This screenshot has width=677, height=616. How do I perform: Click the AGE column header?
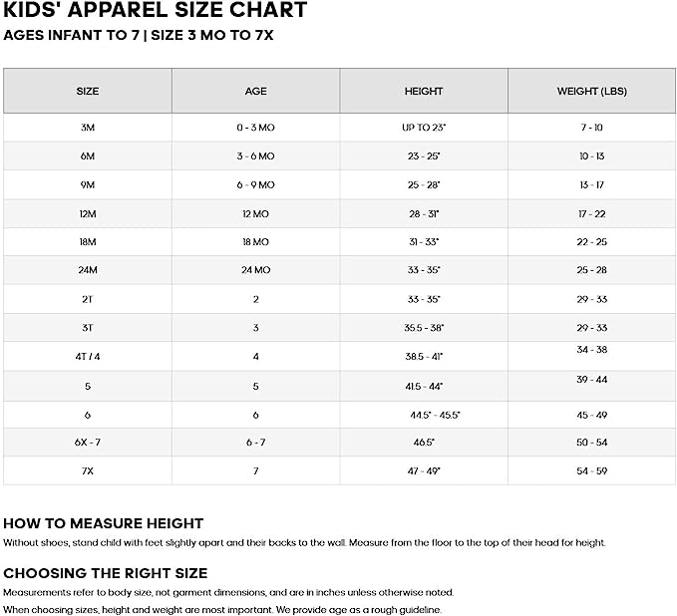[x=256, y=91]
